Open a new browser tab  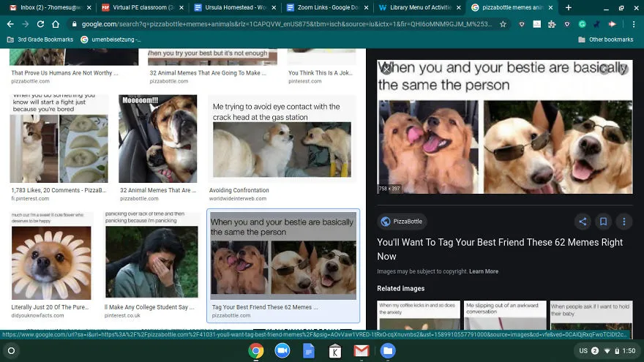click(x=569, y=7)
